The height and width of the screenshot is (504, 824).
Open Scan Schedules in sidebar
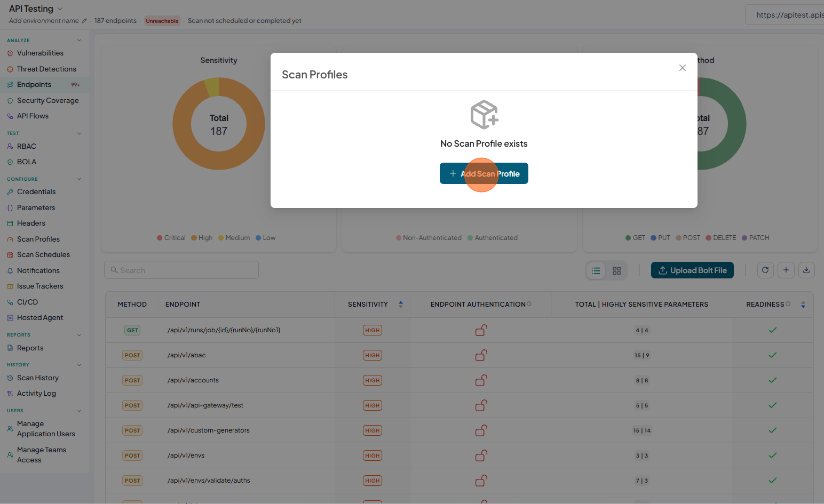[x=43, y=255]
